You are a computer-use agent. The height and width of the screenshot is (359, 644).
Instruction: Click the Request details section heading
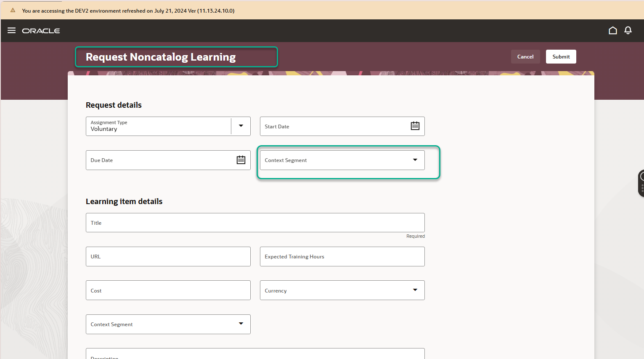pos(114,105)
